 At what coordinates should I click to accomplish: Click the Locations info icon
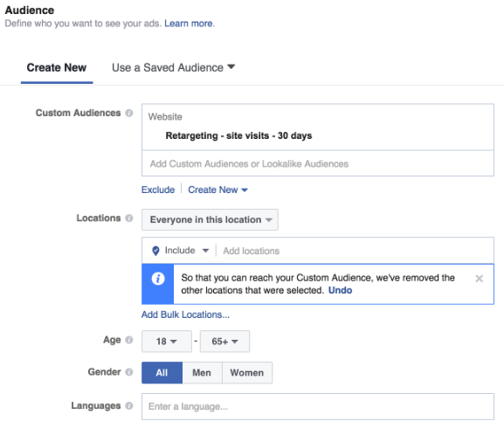[129, 218]
